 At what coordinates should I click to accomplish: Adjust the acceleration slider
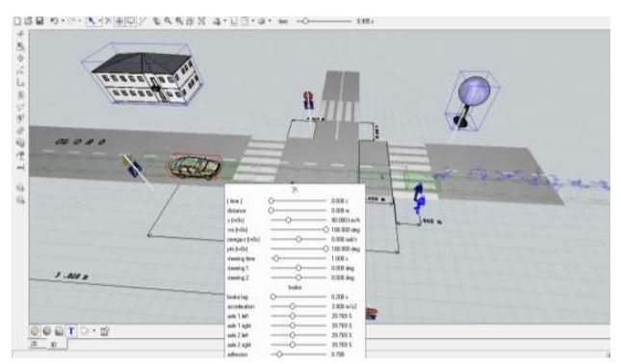pyautogui.click(x=298, y=306)
